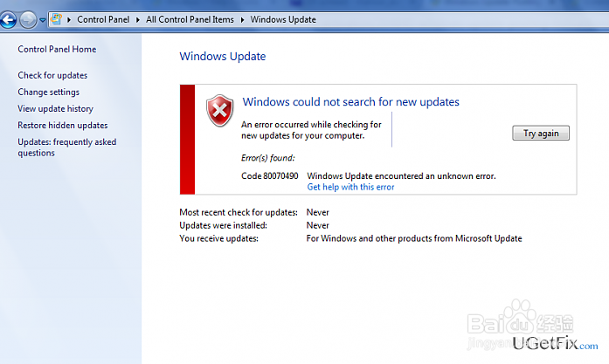The image size is (609, 364).
Task: Go back with the Back arrow button
Action: [9, 20]
